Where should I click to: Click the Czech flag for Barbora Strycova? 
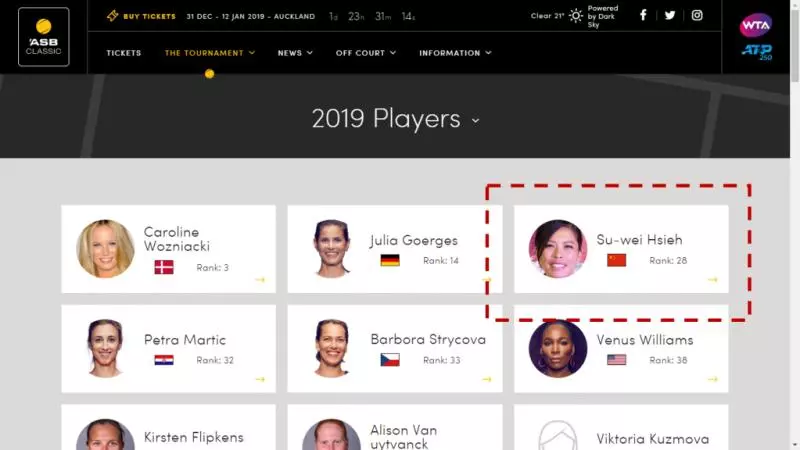pyautogui.click(x=390, y=360)
